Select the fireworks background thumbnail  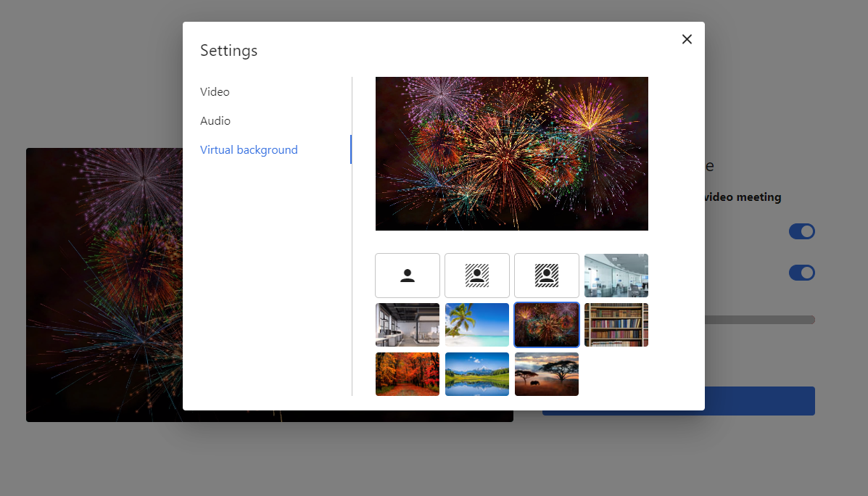click(x=546, y=325)
